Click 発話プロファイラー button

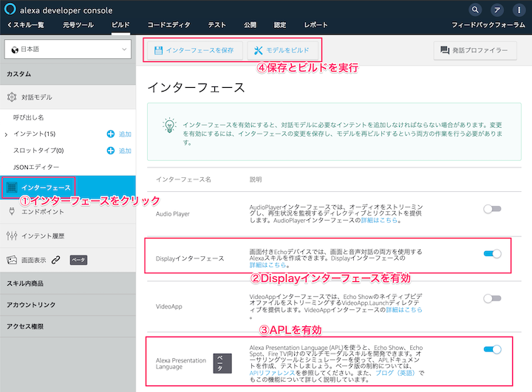[475, 50]
